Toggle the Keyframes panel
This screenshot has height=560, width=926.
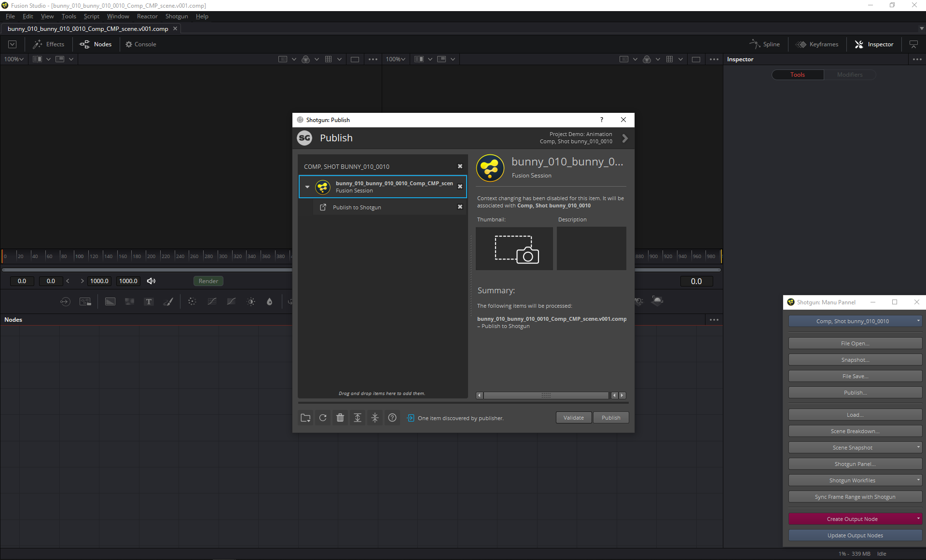point(817,44)
